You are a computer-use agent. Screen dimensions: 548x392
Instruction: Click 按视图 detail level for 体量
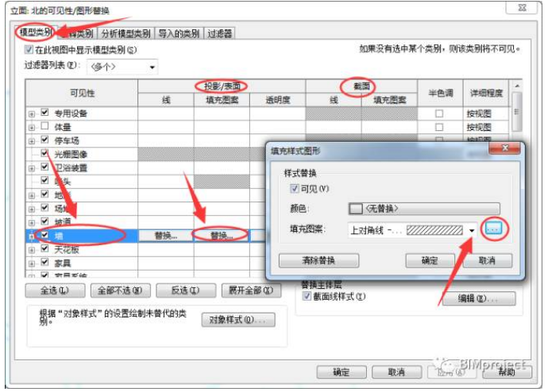click(486, 128)
